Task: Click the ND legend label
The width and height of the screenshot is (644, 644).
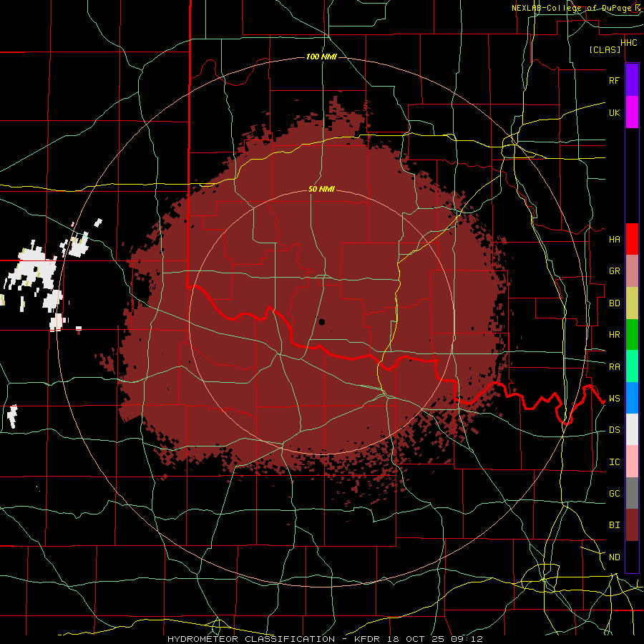Action: [x=614, y=557]
